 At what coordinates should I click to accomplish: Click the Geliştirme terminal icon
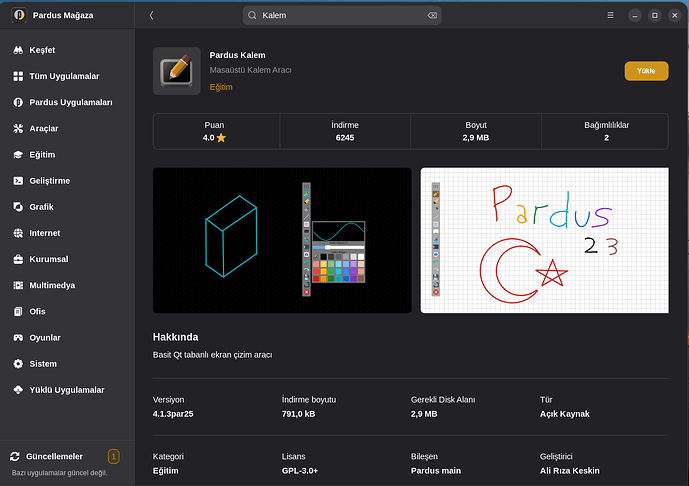(18, 181)
